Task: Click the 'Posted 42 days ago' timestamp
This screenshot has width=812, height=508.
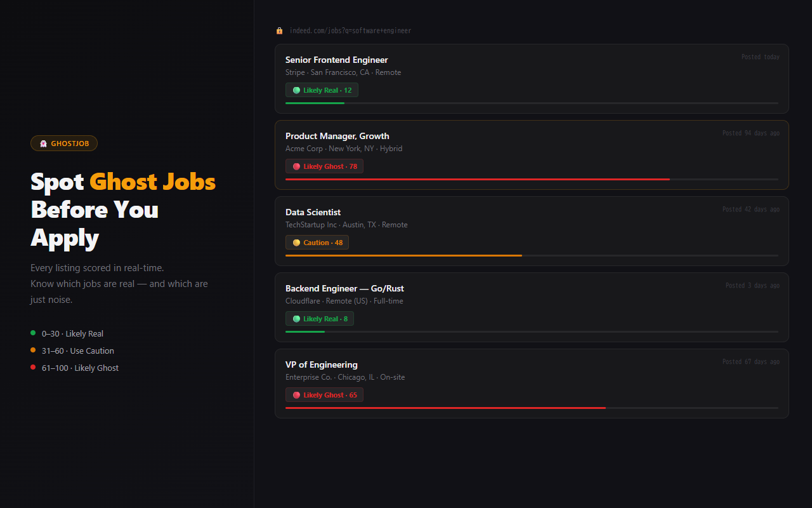Action: (x=751, y=209)
